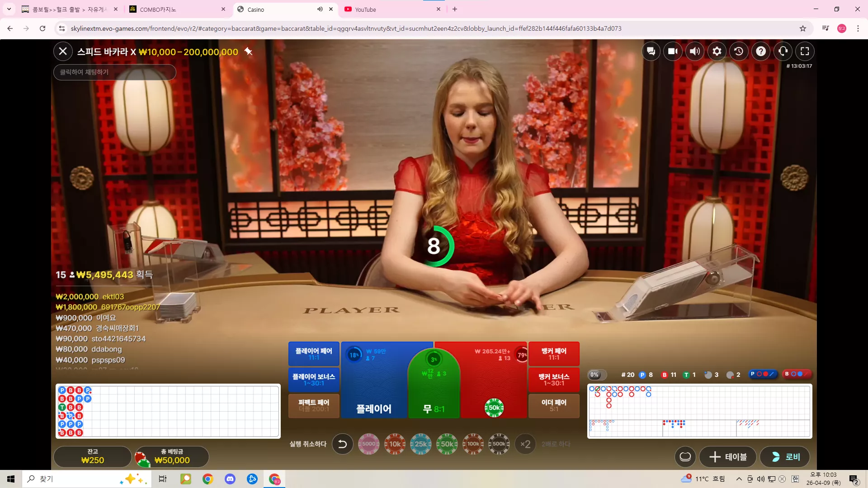Select the red 10k chip

point(395,444)
